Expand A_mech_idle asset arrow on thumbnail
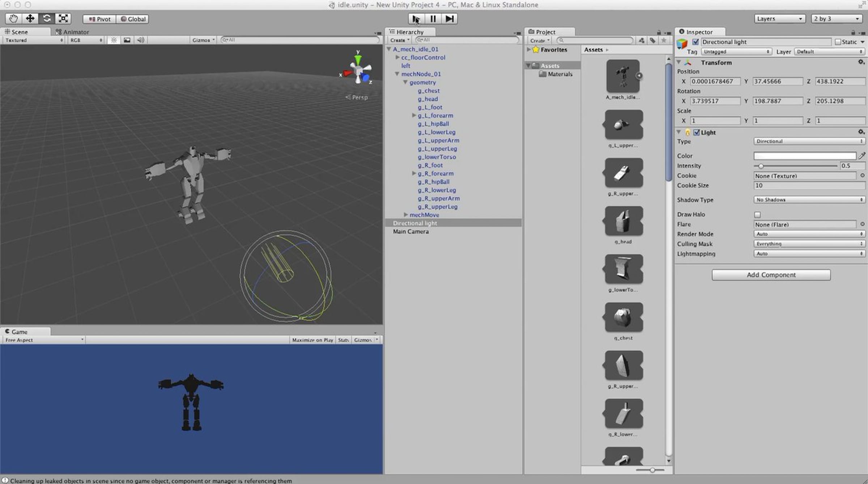 [x=639, y=76]
